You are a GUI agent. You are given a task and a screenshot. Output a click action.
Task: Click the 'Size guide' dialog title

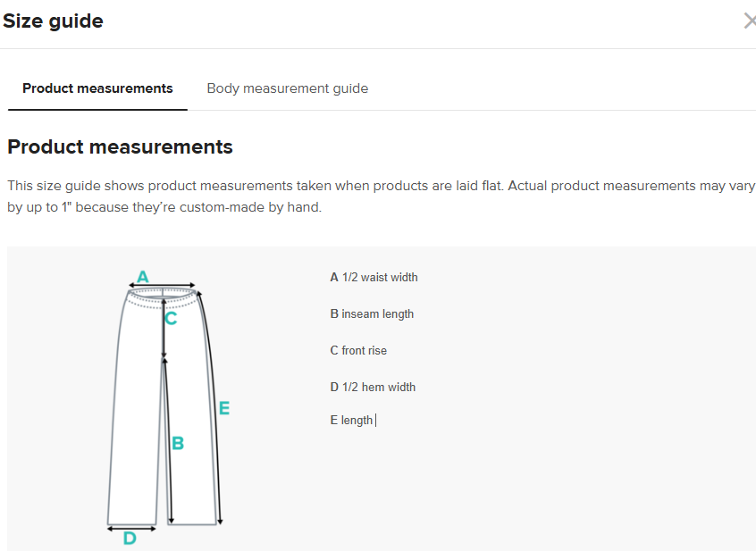53,21
